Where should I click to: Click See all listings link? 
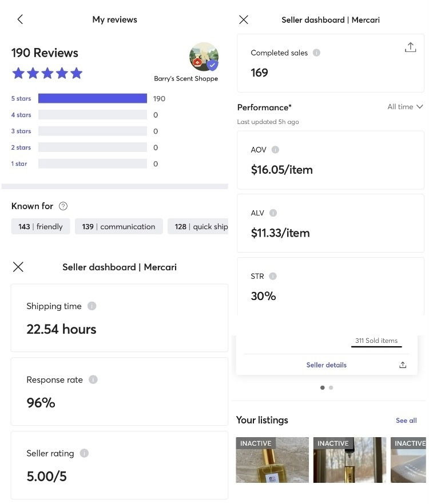(x=406, y=421)
